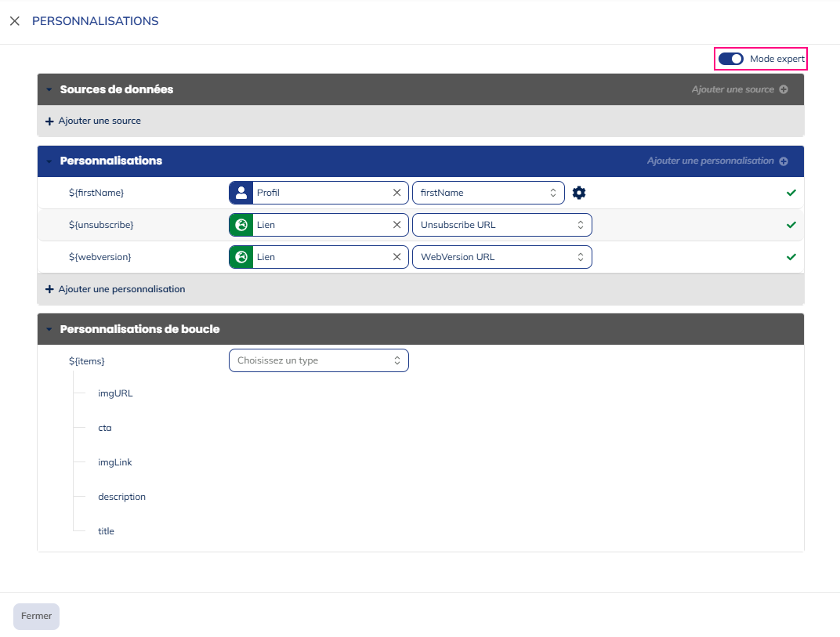Image resolution: width=840 pixels, height=637 pixels.
Task: Toggle the Mode expert switch
Action: tap(730, 59)
